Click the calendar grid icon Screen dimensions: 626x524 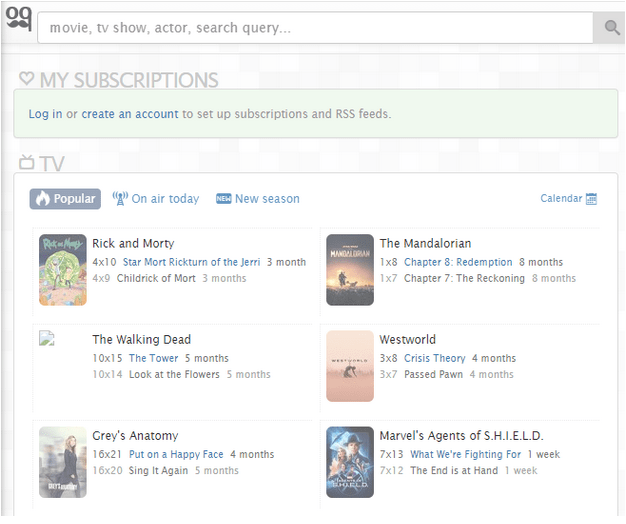coord(591,199)
